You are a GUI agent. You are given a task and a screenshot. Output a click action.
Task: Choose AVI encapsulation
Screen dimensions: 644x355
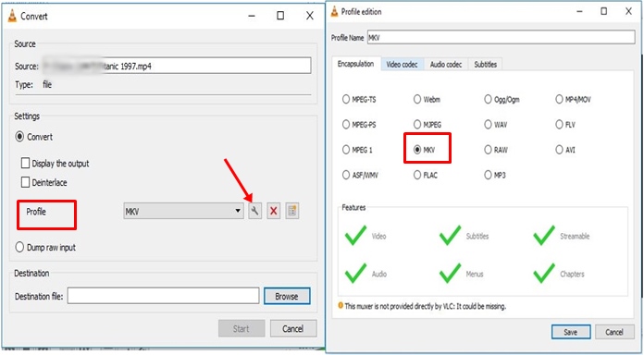559,150
